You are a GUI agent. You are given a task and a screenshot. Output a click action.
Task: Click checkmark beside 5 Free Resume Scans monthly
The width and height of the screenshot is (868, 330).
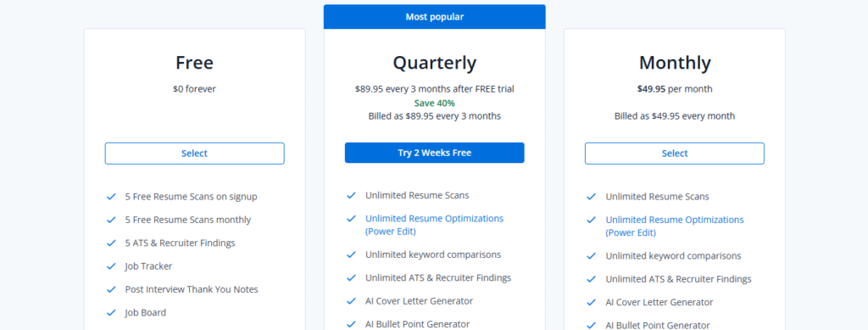click(x=111, y=220)
